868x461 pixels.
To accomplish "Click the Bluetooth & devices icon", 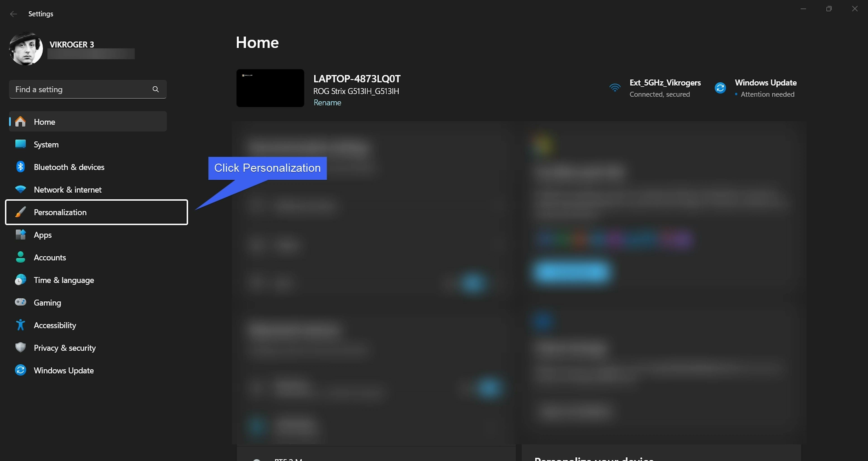I will [20, 167].
